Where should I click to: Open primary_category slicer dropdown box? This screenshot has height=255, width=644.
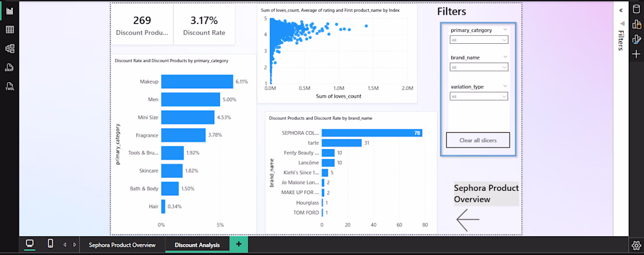pyautogui.click(x=478, y=40)
